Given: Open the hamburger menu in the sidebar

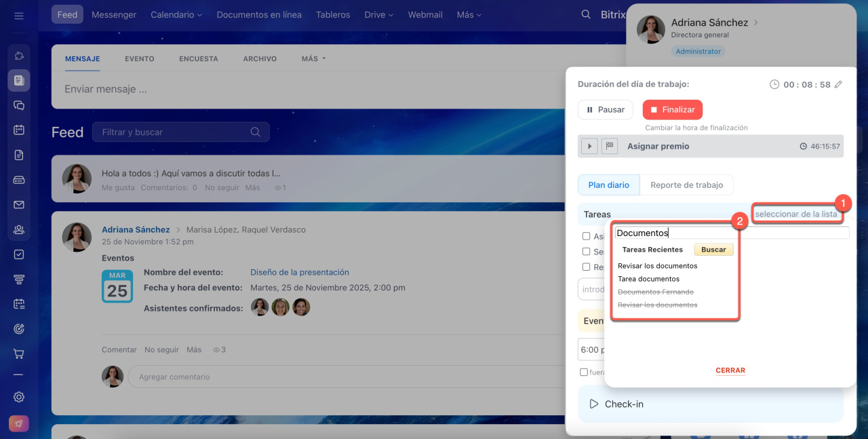Looking at the screenshot, I should [x=19, y=15].
